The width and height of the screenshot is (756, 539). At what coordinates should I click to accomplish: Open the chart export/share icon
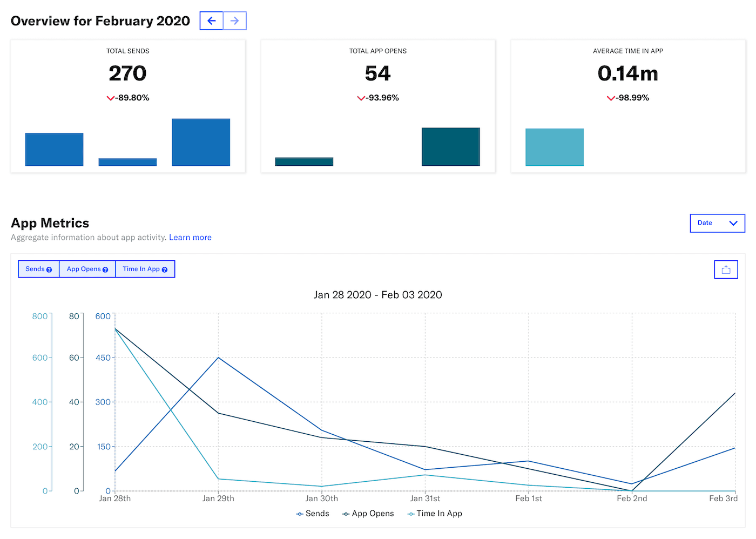[726, 269]
